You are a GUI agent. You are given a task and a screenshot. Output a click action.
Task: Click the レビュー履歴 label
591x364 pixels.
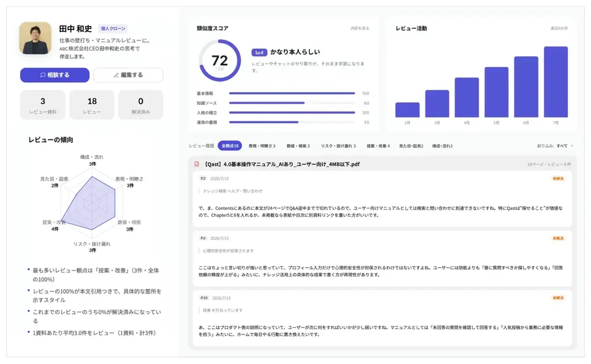coord(201,146)
